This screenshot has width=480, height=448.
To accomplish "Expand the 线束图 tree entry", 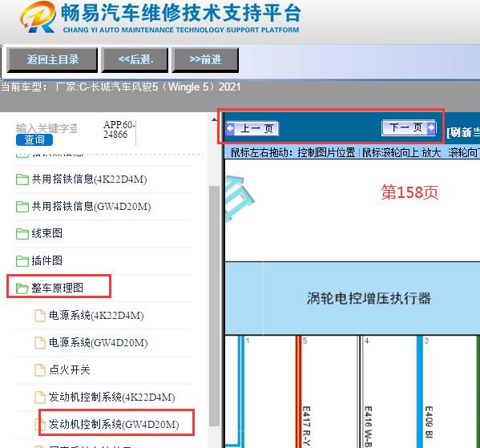I will pos(46,233).
